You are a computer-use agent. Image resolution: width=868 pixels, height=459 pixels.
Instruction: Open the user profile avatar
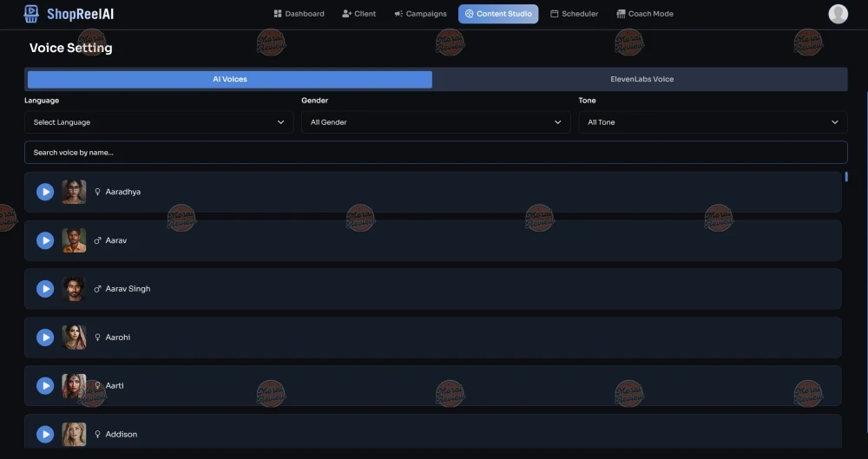(x=838, y=14)
